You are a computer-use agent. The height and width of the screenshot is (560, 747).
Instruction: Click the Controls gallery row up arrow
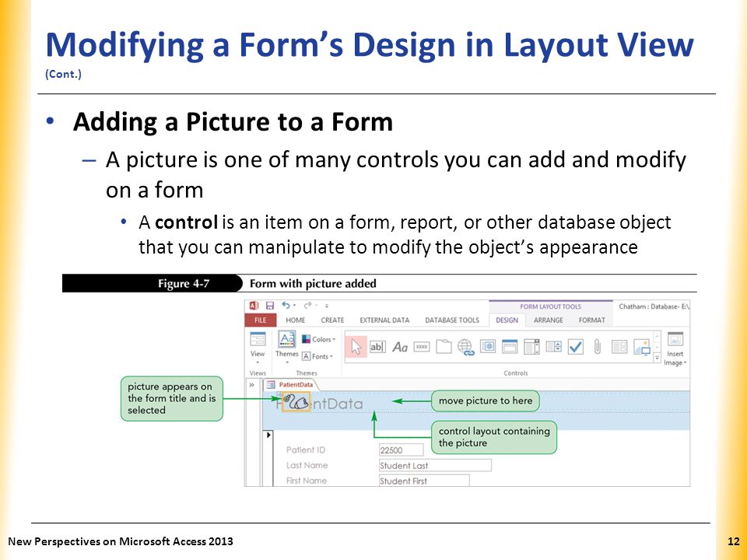coord(657,336)
